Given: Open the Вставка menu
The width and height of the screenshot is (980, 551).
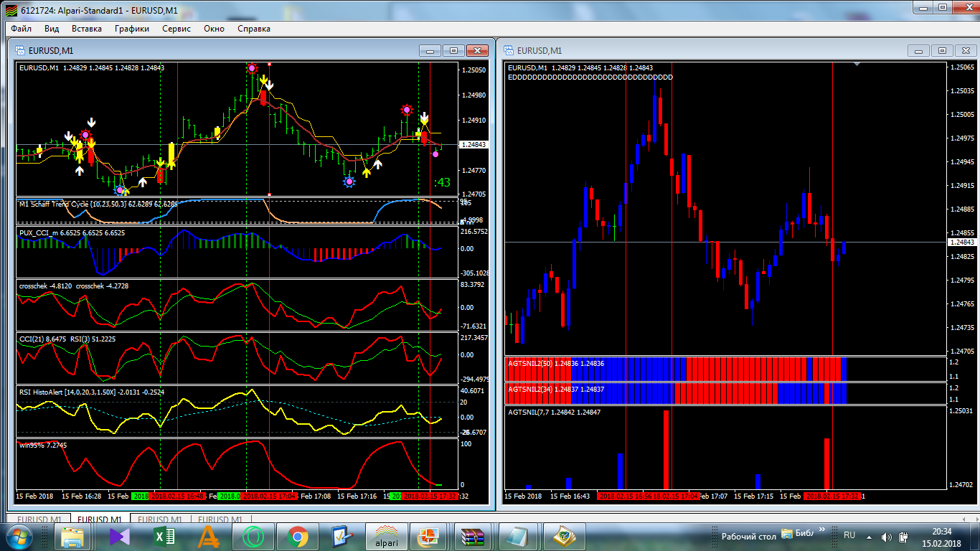Looking at the screenshot, I should tap(87, 29).
